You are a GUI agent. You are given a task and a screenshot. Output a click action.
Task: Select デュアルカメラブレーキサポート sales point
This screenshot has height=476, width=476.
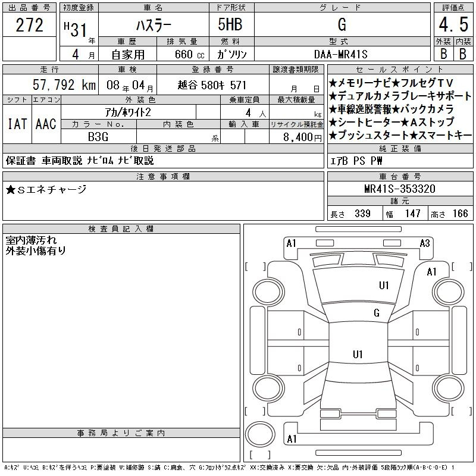[400, 96]
